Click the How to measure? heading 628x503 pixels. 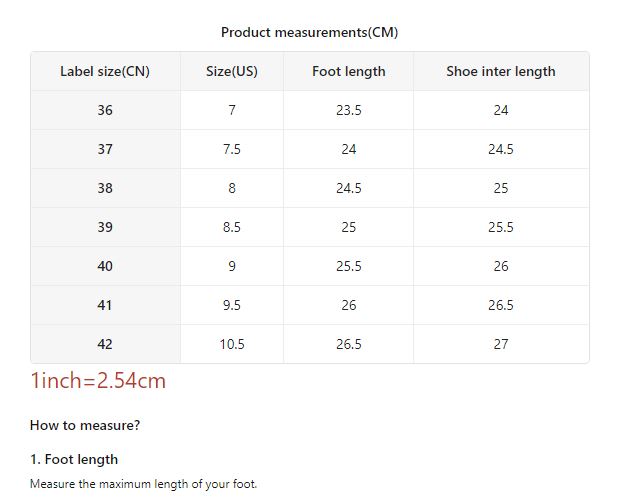pyautogui.click(x=85, y=425)
